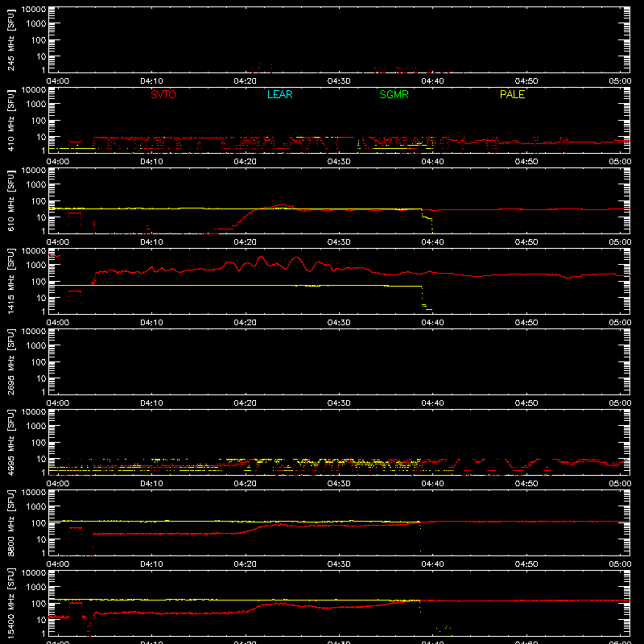Click the 04:20 time label under the 410 MHz panel
Viewport: 644px width, 644px height.
[x=246, y=162]
